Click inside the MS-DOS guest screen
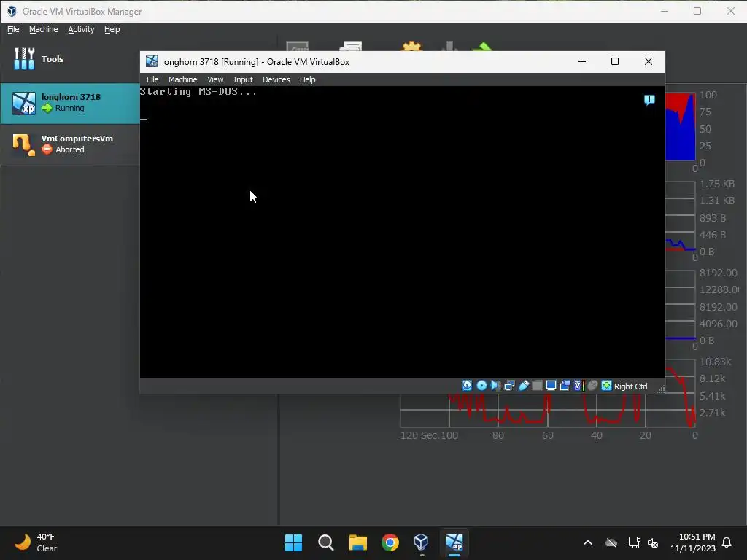Viewport: 747px width, 560px height. click(x=402, y=232)
